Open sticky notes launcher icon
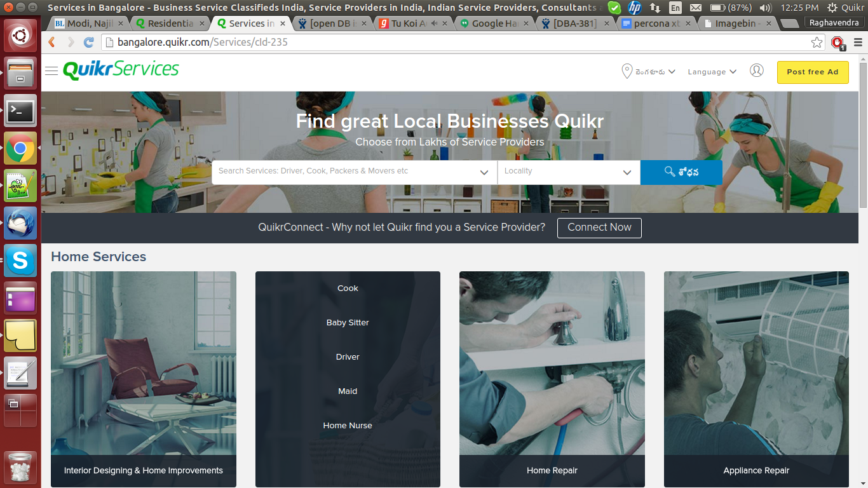 20,335
